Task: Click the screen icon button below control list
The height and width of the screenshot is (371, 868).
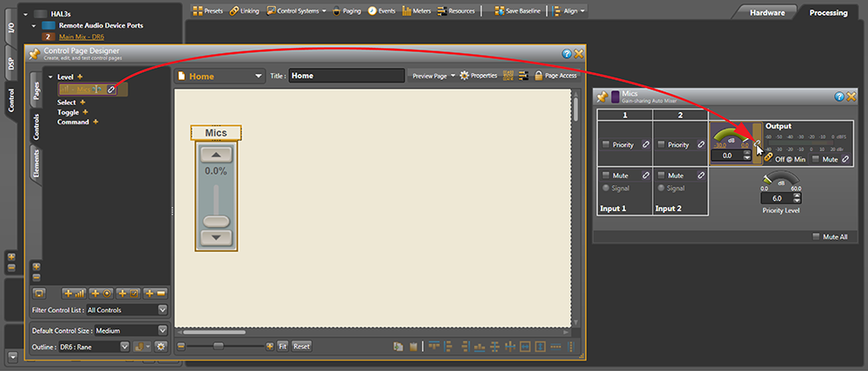Action: [39, 294]
